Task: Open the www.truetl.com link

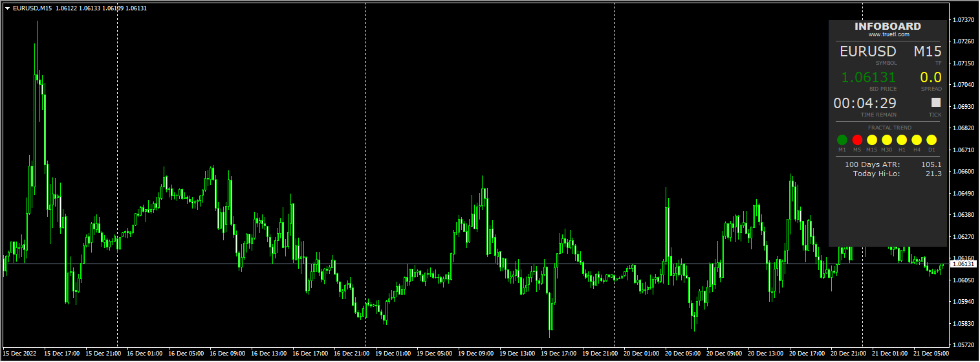Action: click(889, 34)
